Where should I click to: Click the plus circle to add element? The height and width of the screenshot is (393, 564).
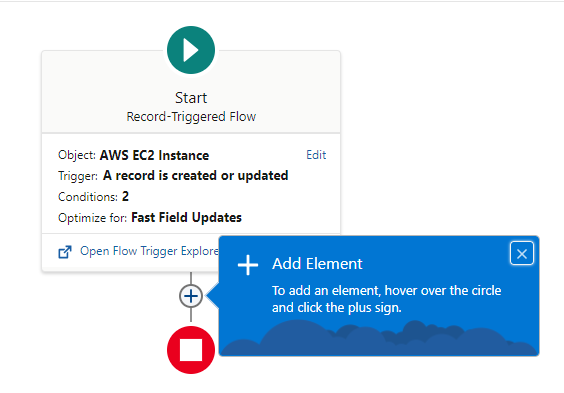(191, 296)
